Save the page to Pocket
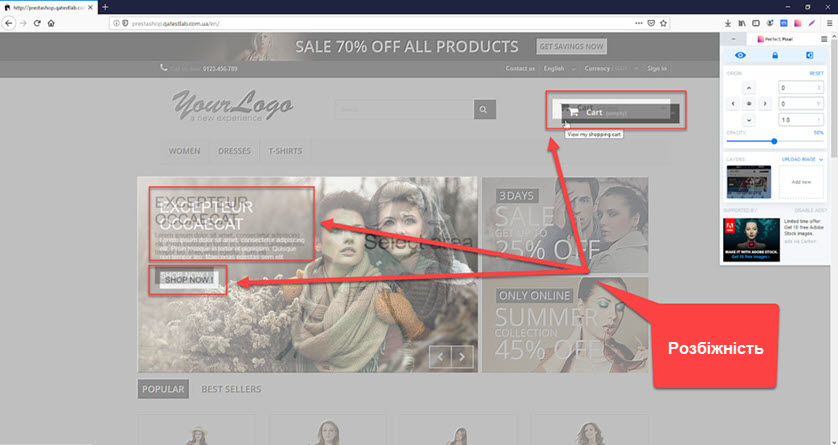The width and height of the screenshot is (838, 445). 651,24
